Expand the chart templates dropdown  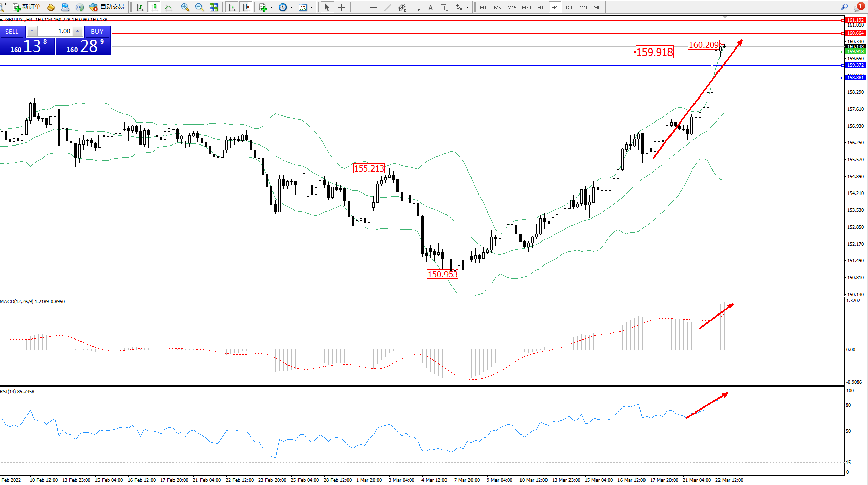[x=311, y=7]
